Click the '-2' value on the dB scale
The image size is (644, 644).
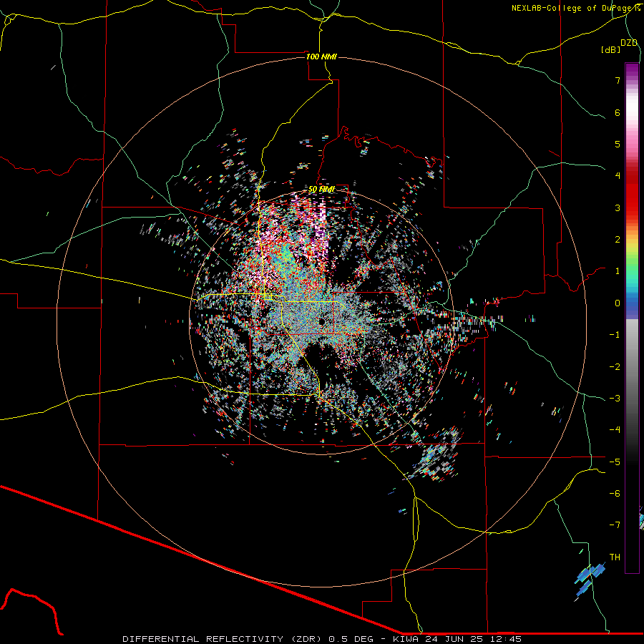tap(615, 367)
